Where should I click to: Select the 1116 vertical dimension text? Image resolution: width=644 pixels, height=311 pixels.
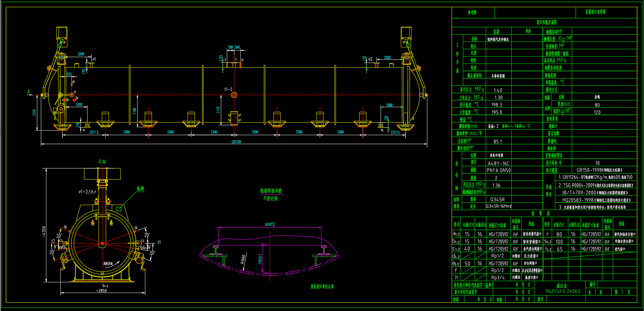click(218, 110)
